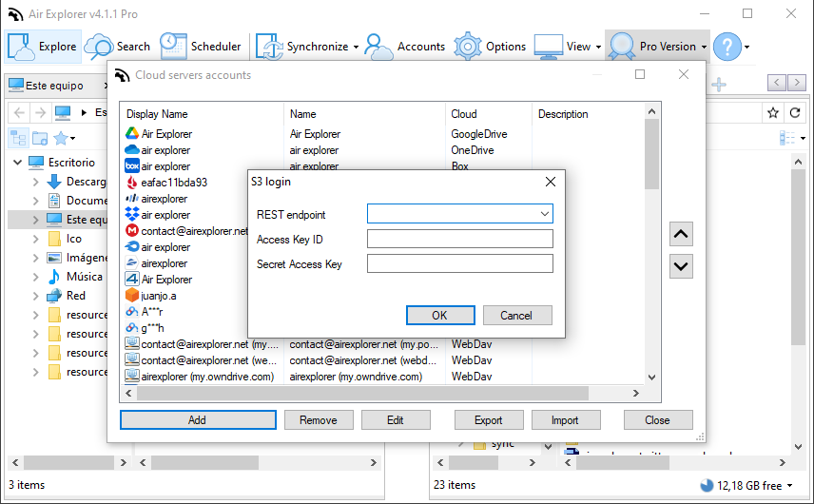Sort by the Display Name column header
The image size is (814, 504).
coord(157,114)
